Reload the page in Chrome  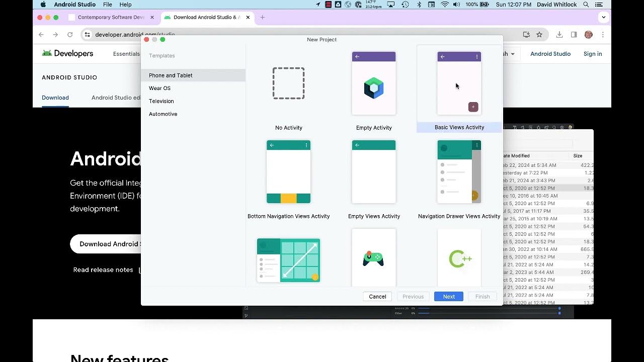pyautogui.click(x=70, y=35)
